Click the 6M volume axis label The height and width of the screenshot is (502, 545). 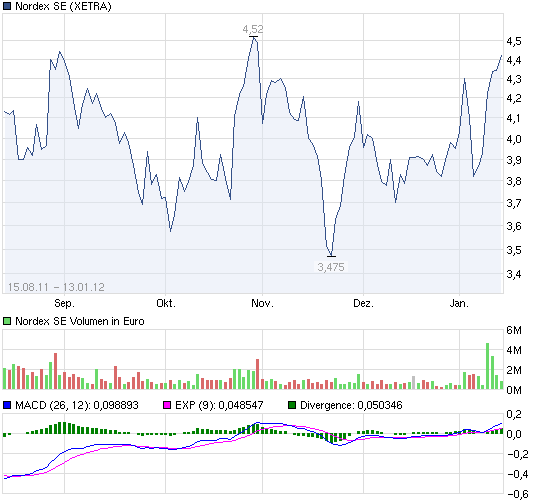tap(514, 330)
